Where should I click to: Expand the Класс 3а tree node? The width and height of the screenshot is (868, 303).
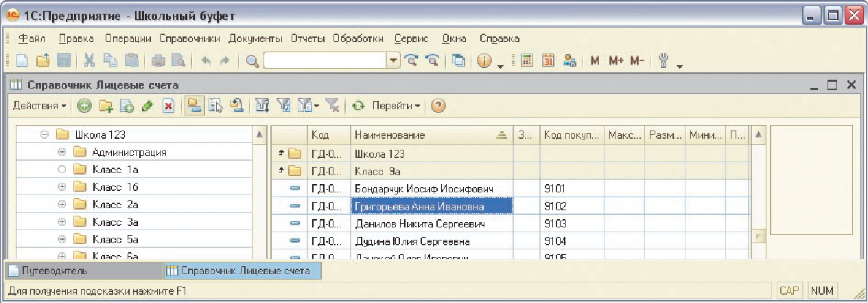[62, 221]
